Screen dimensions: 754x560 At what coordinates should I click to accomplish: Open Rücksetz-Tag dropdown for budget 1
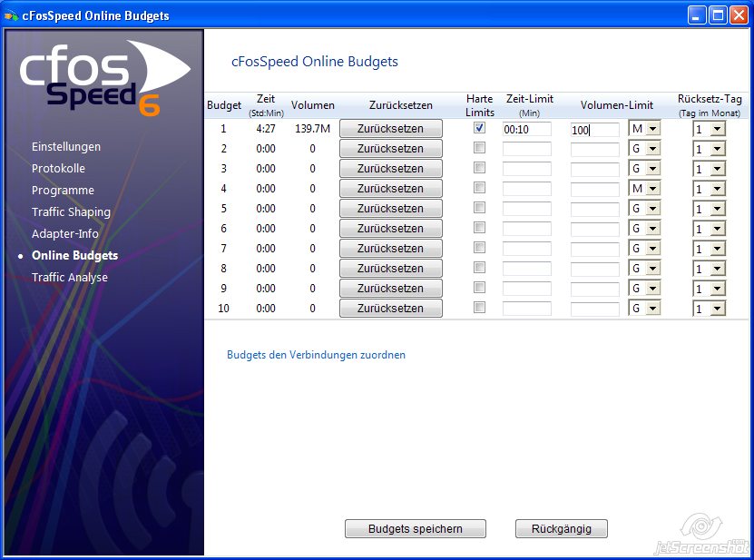point(710,130)
